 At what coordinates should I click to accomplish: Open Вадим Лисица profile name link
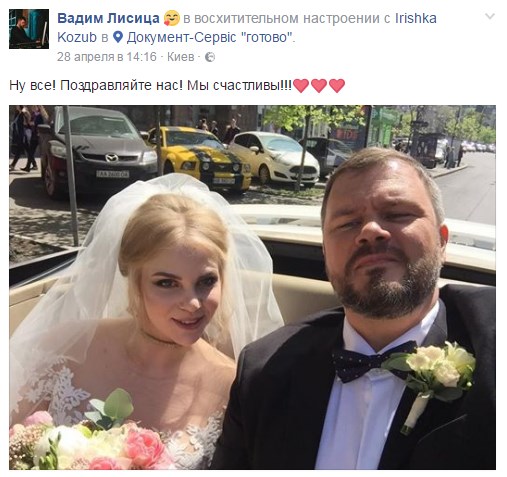coord(108,18)
